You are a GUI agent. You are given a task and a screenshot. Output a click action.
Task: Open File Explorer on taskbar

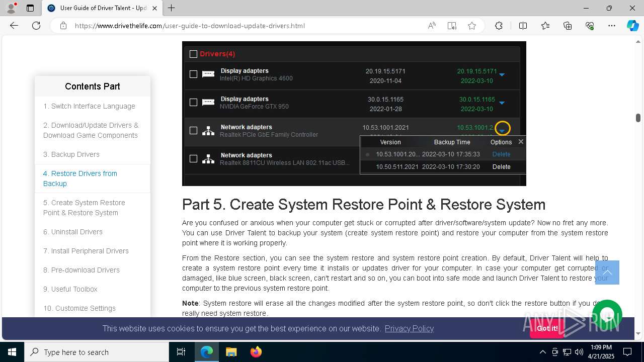point(231,352)
